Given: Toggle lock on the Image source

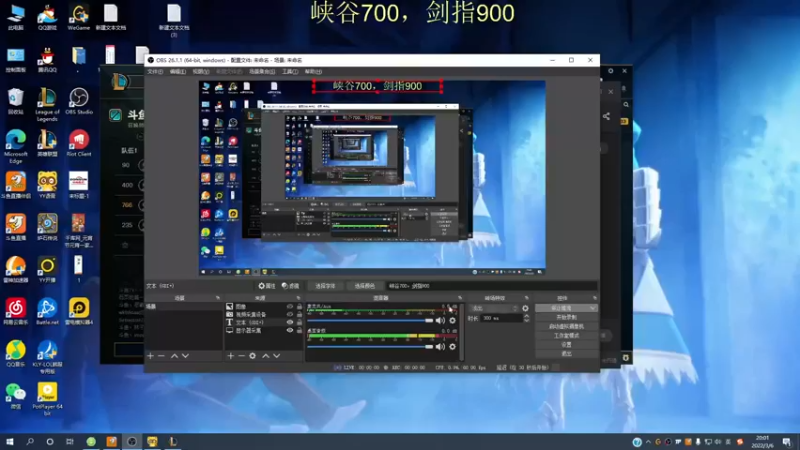Looking at the screenshot, I should coord(299,307).
